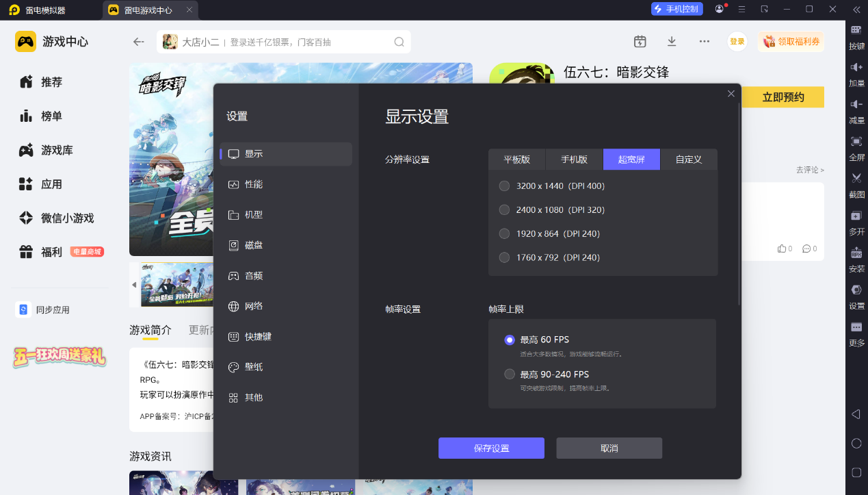Click the three-dot more icon in header
Screen dimensions: 868x495
705,41
